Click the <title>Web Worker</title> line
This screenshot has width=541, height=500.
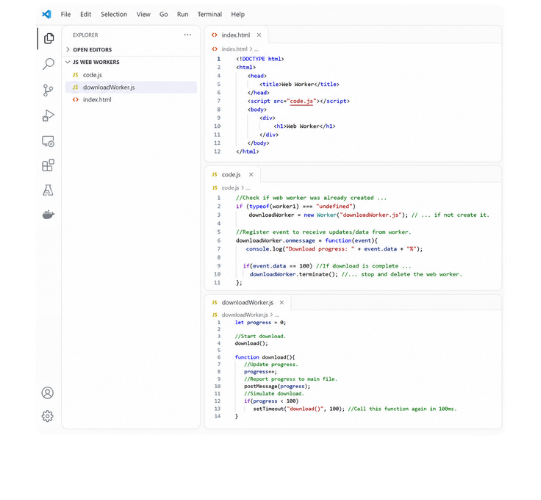tap(299, 84)
